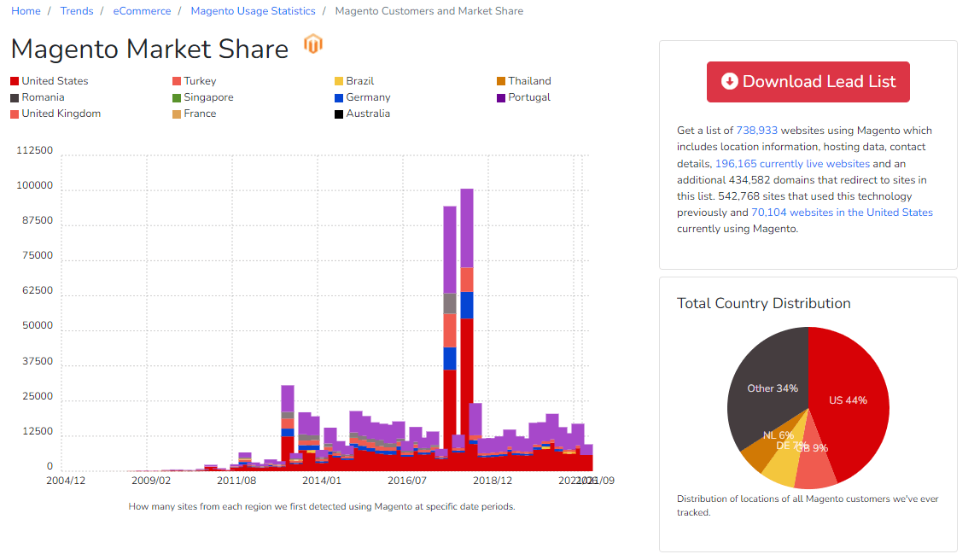Image resolution: width=974 pixels, height=560 pixels.
Task: Toggle the Turkey legend entry
Action: pos(195,81)
